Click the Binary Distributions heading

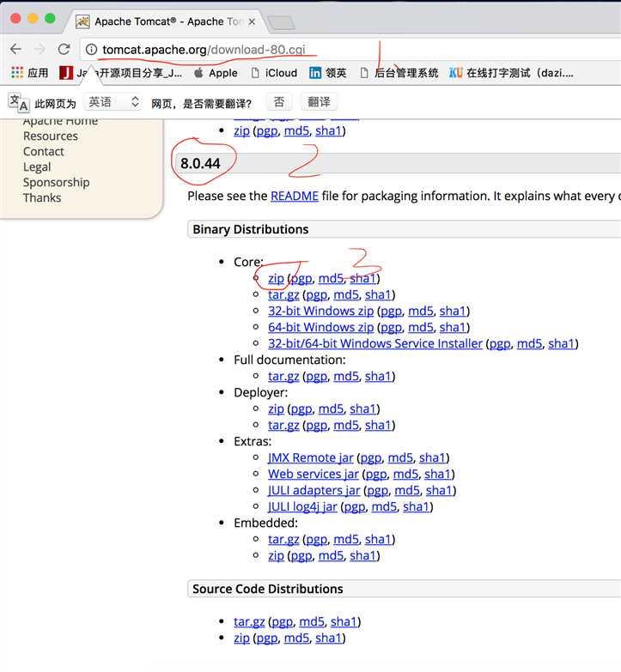pyautogui.click(x=251, y=229)
